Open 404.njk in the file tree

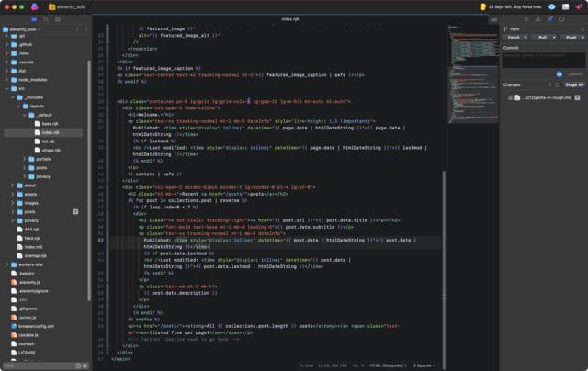click(32, 230)
